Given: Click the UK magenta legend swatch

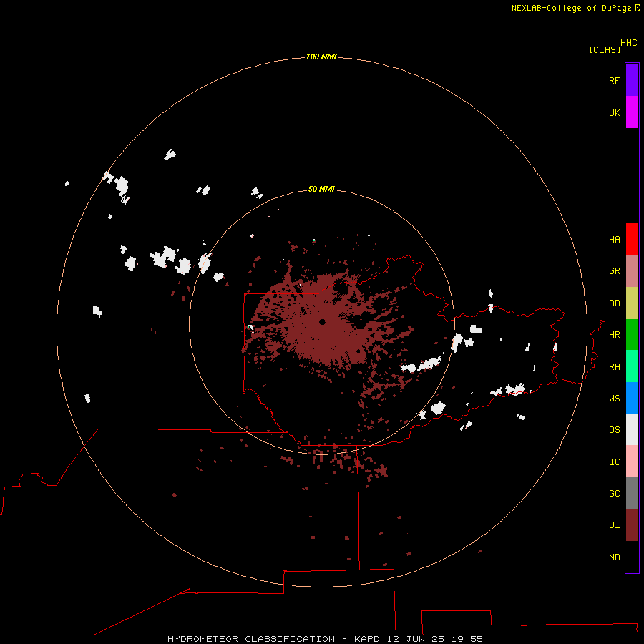Looking at the screenshot, I should pos(632,112).
